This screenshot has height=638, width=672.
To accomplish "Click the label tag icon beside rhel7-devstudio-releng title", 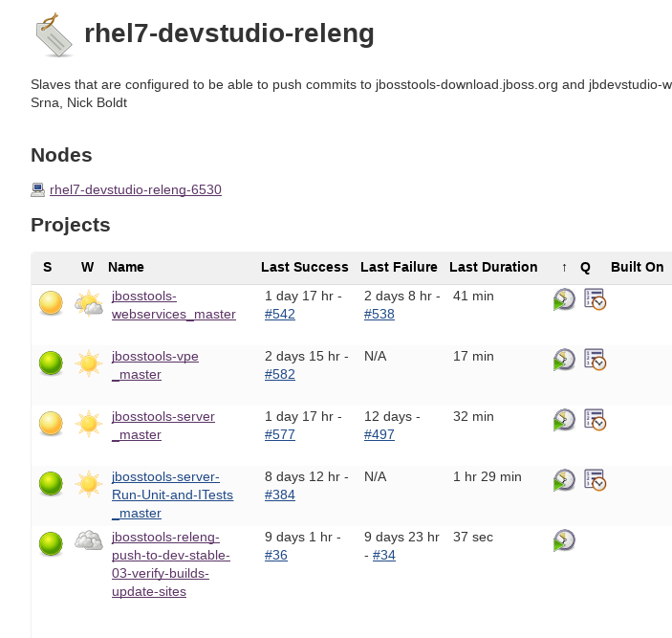I will tap(54, 35).
